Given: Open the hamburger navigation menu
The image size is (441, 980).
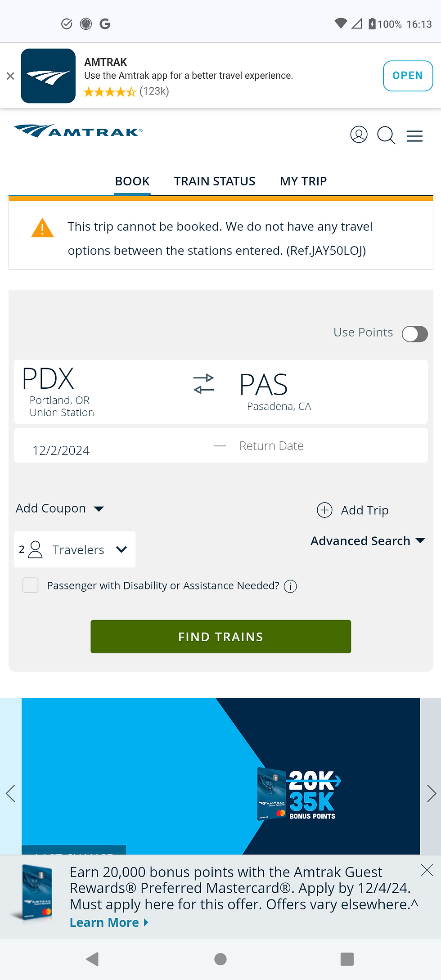Looking at the screenshot, I should coord(414,136).
